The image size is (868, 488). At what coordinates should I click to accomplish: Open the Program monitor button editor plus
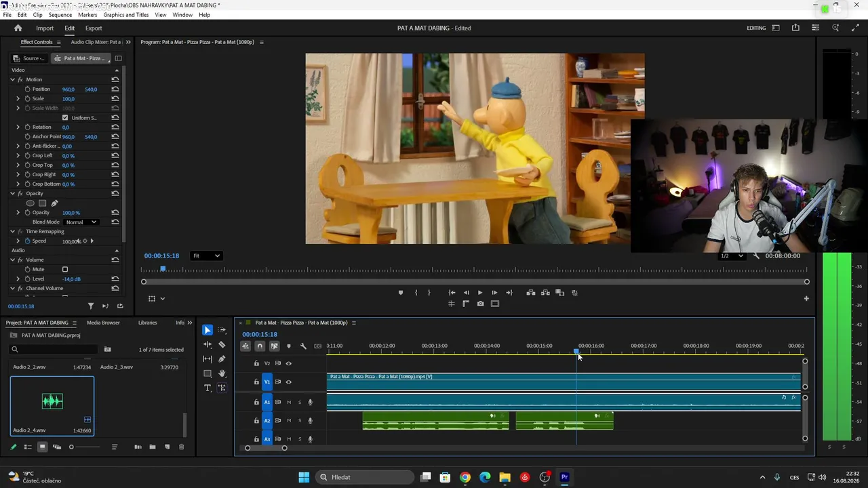click(806, 298)
